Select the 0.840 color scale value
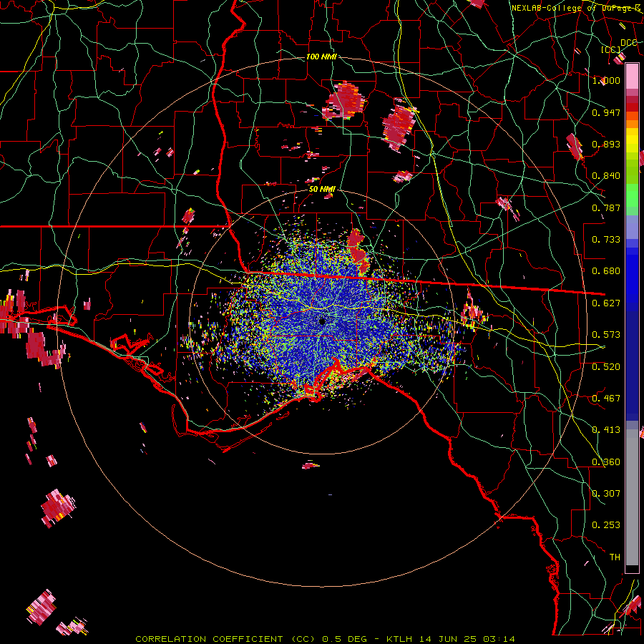This screenshot has width=644, height=644. click(x=606, y=176)
